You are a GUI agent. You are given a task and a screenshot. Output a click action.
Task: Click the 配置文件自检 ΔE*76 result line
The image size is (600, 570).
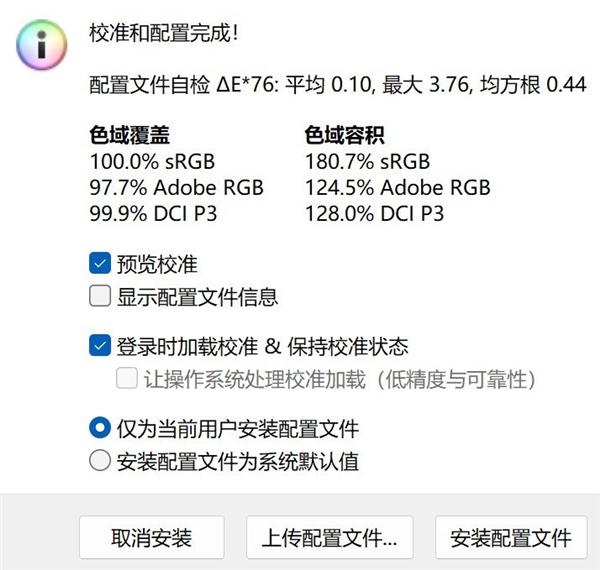(337, 85)
